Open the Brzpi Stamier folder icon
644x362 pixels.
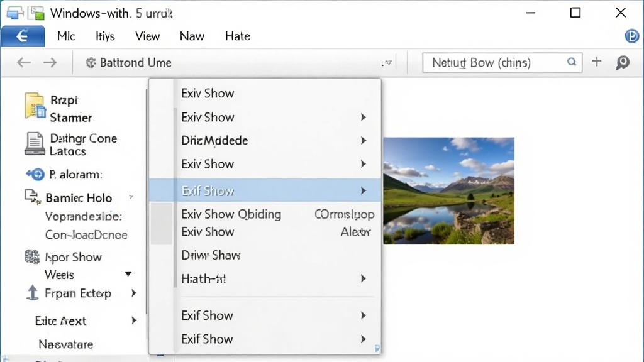click(35, 106)
